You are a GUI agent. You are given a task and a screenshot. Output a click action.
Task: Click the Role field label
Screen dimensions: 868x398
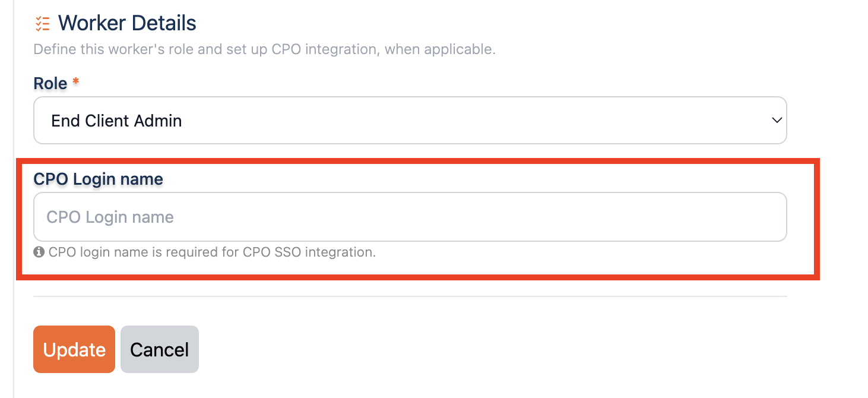tap(50, 84)
